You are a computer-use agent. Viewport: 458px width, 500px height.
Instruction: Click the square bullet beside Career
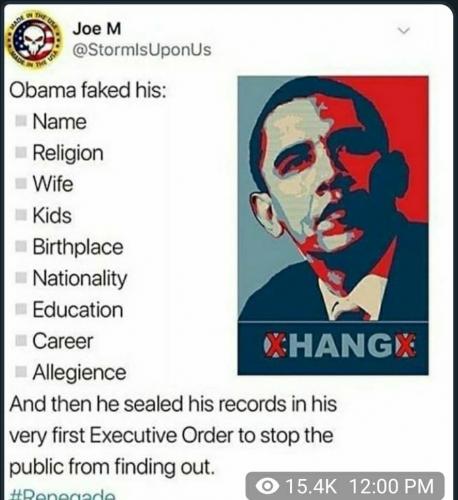click(x=21, y=341)
